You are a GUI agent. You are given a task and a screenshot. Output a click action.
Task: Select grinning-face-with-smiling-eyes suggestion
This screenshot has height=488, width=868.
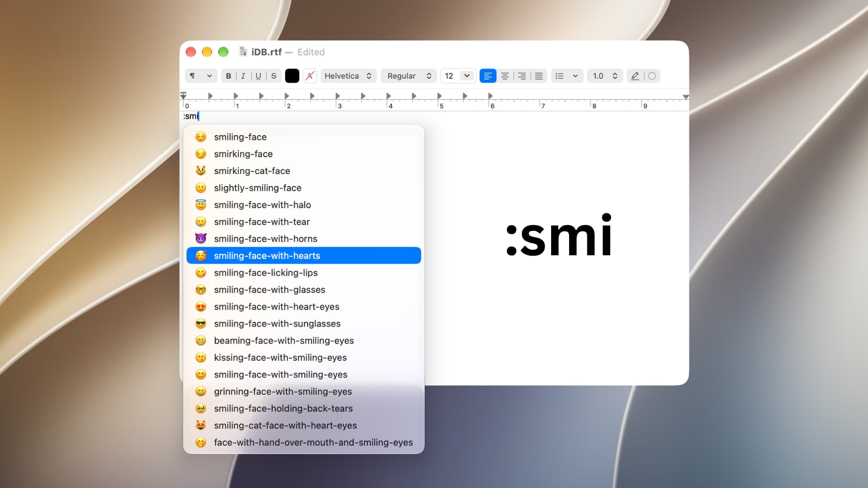pyautogui.click(x=304, y=391)
